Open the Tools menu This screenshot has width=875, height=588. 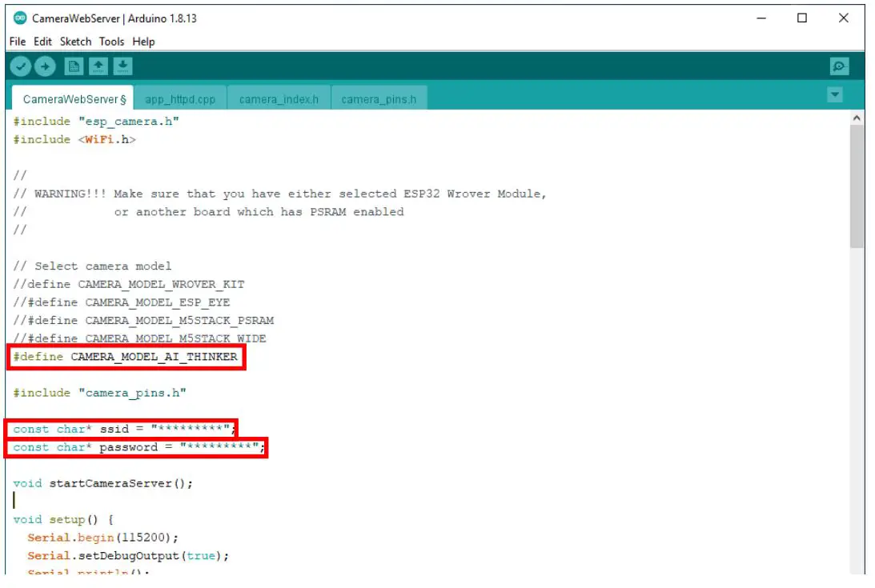tap(111, 42)
